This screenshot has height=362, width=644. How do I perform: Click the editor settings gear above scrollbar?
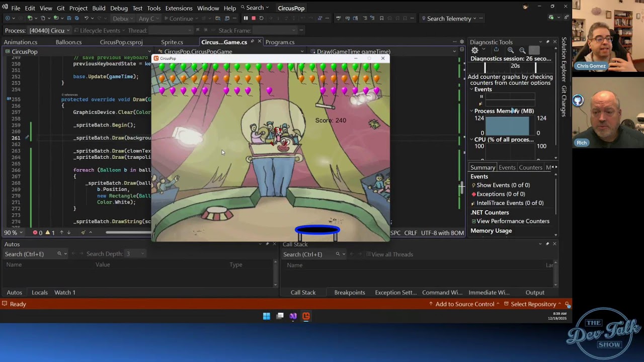pyautogui.click(x=462, y=42)
